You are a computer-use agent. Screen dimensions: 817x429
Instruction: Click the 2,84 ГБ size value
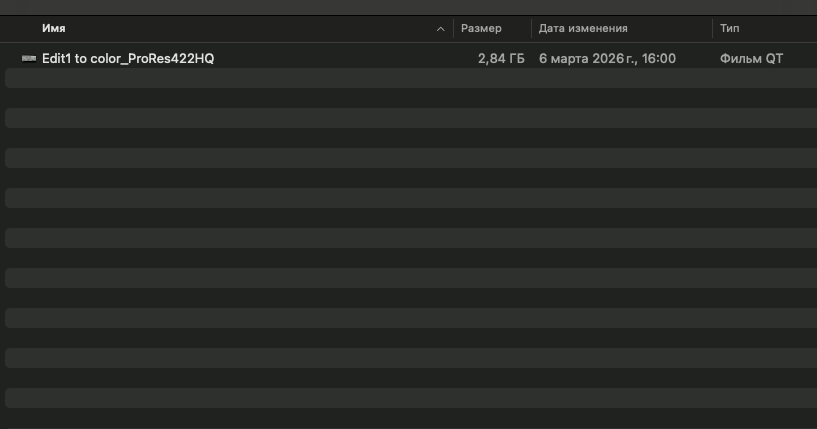coord(501,59)
